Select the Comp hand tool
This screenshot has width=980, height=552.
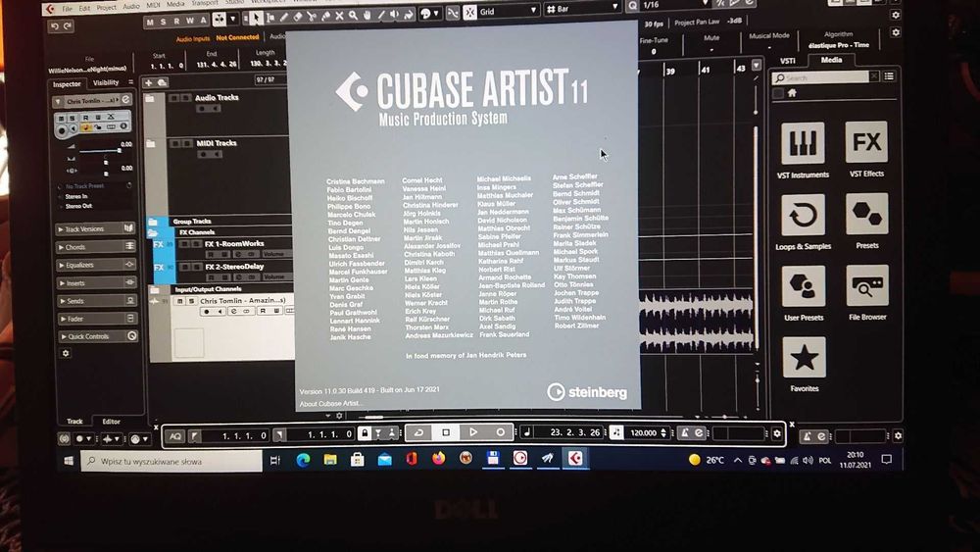(367, 15)
